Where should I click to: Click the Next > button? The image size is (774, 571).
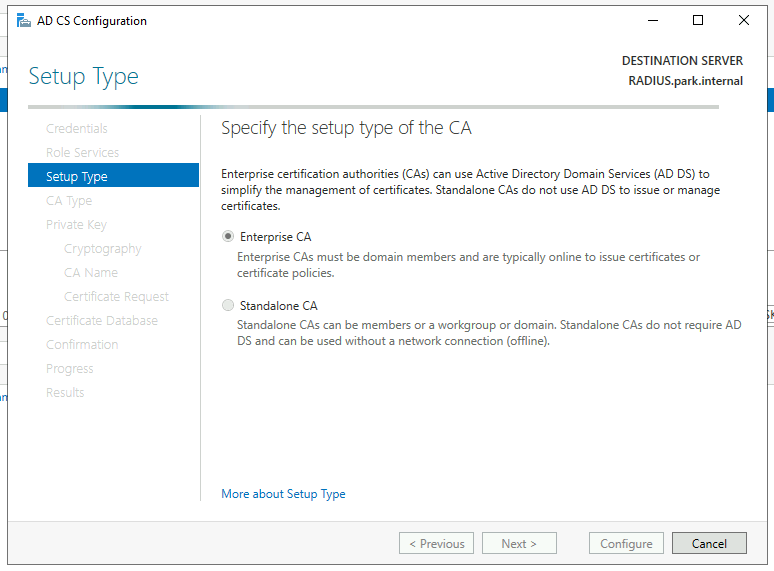point(519,543)
